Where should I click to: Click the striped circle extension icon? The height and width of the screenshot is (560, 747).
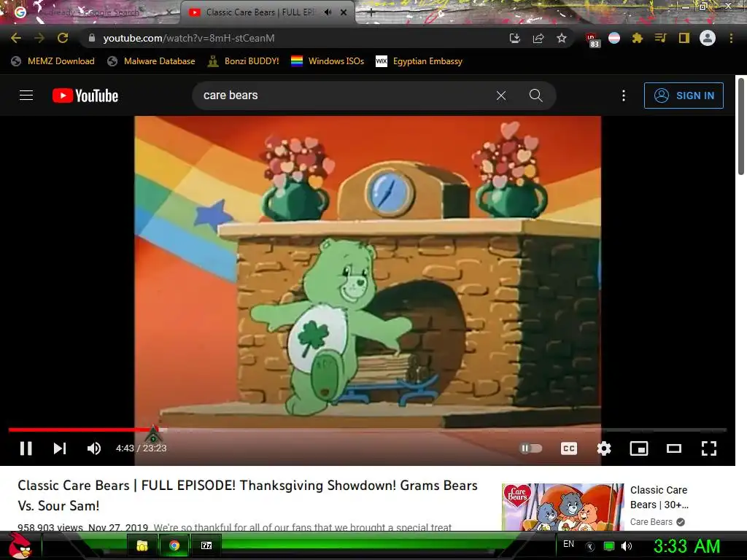pos(614,38)
